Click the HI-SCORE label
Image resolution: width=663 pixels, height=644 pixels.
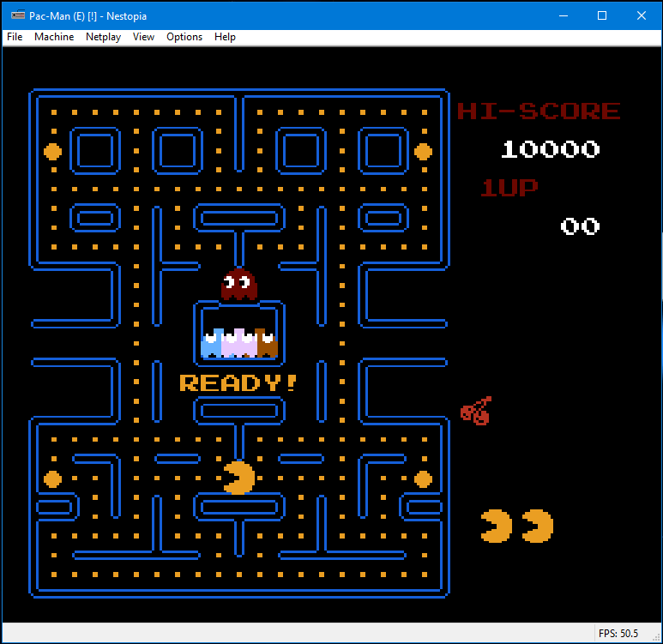pos(539,111)
